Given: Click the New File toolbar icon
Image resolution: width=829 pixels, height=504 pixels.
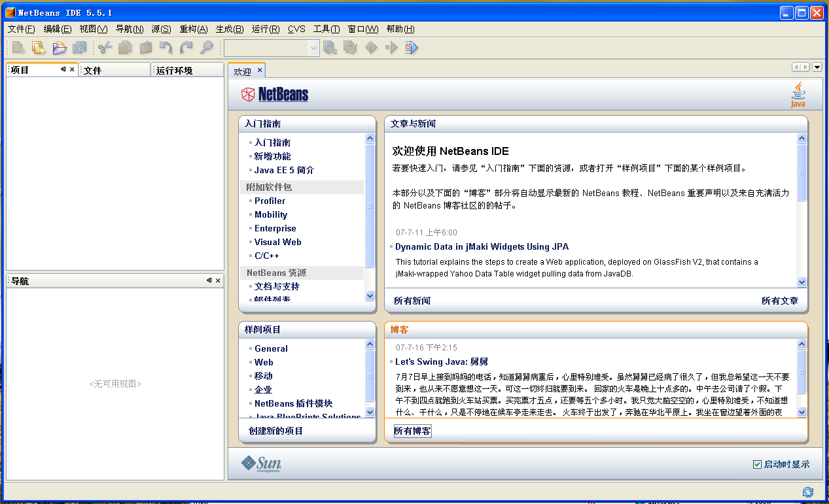Looking at the screenshot, I should (18, 48).
